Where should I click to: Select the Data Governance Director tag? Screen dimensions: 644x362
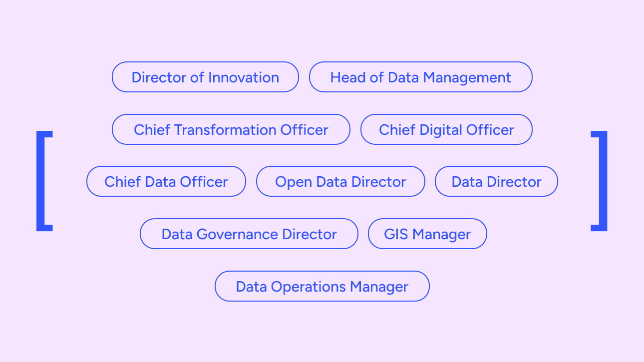(249, 234)
